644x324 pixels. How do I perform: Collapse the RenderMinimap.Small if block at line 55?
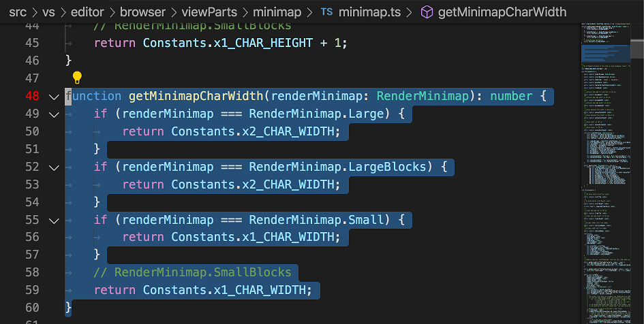(54, 220)
